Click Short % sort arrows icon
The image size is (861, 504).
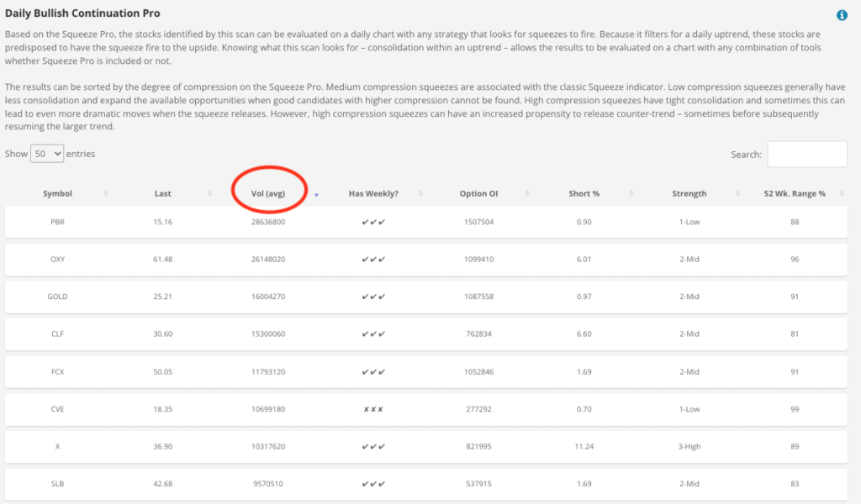pos(631,193)
